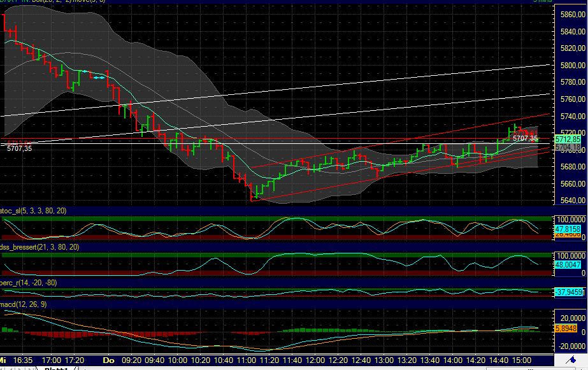
Task: Click the 5680,00 price axis label
Action: pos(573,166)
